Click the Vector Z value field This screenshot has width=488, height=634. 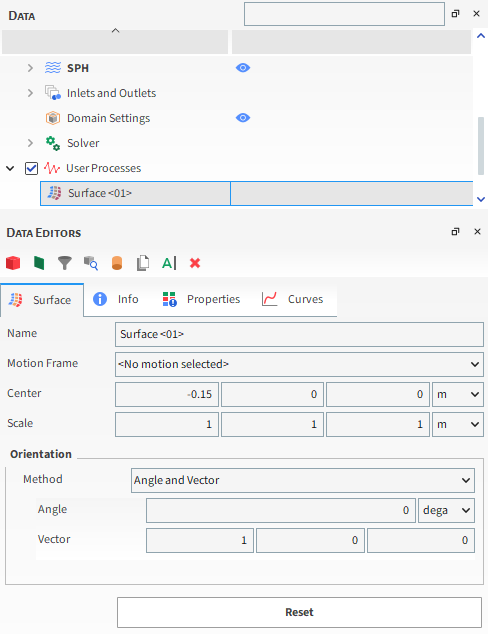pyautogui.click(x=421, y=540)
